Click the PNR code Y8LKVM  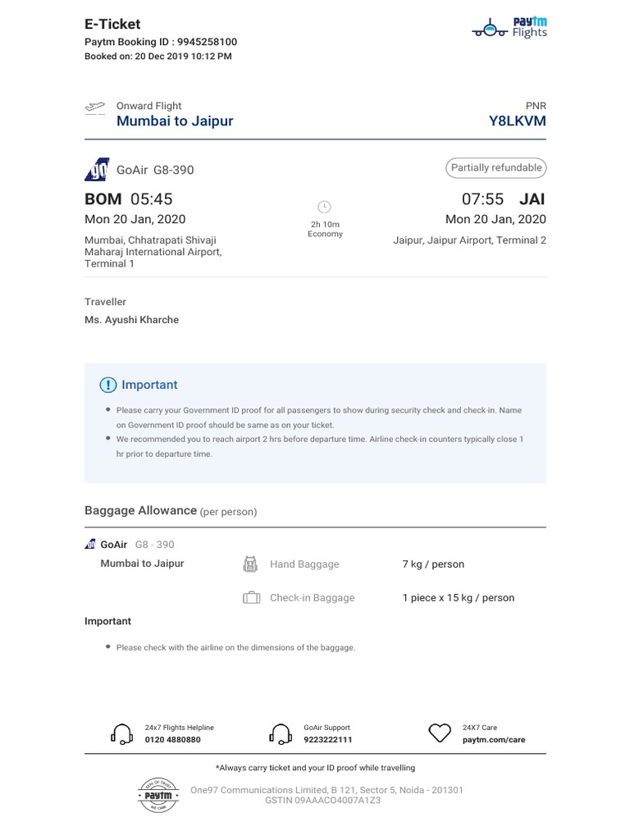tap(517, 121)
